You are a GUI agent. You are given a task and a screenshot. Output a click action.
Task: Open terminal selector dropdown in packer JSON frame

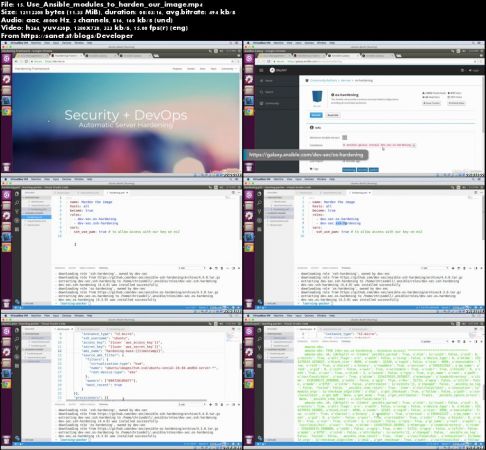pos(192,404)
